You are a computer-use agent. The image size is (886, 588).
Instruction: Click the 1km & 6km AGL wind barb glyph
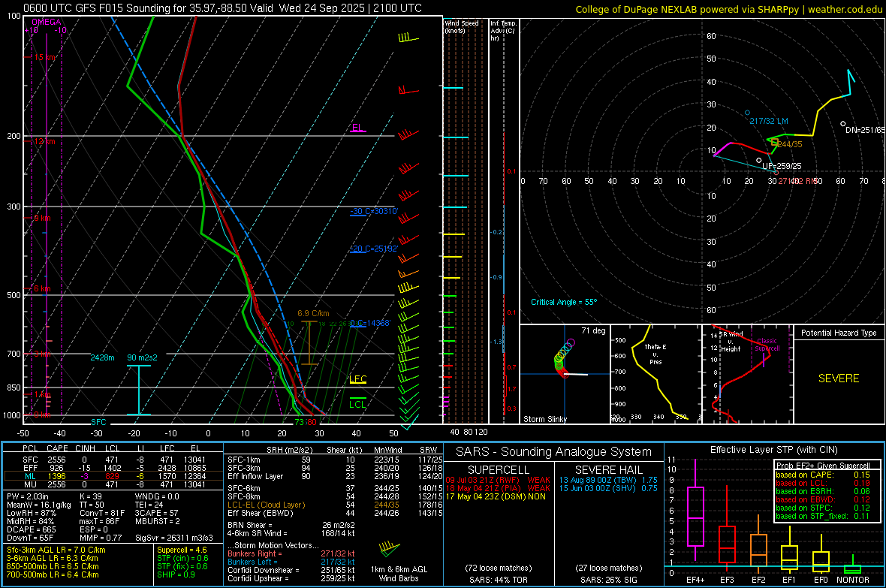(389, 550)
